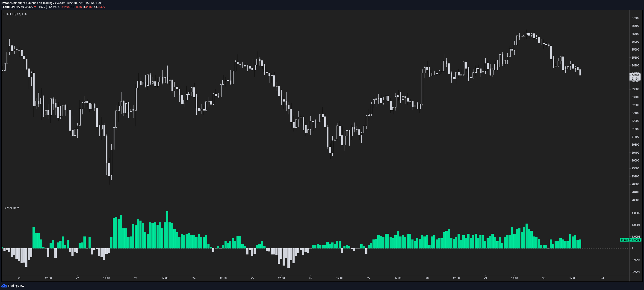
Task: Click the TradingView cloud logo icon
Action: tap(4, 285)
